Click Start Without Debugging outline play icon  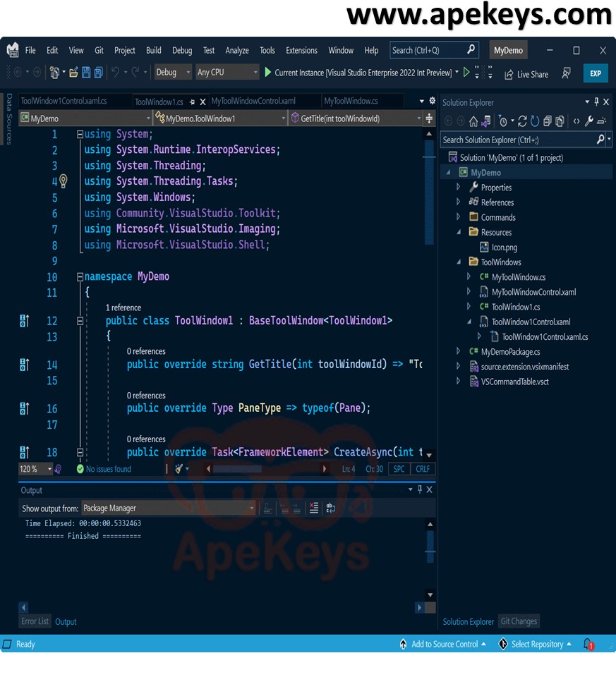tap(466, 72)
